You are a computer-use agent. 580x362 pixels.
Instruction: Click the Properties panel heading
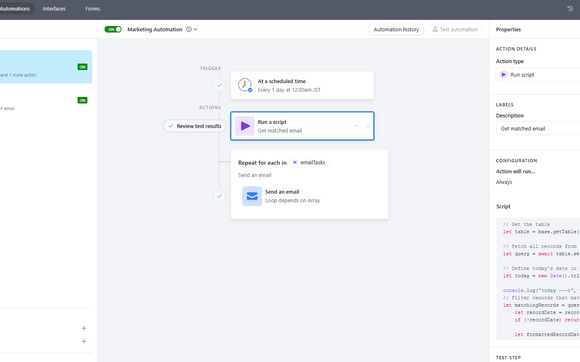pyautogui.click(x=508, y=29)
